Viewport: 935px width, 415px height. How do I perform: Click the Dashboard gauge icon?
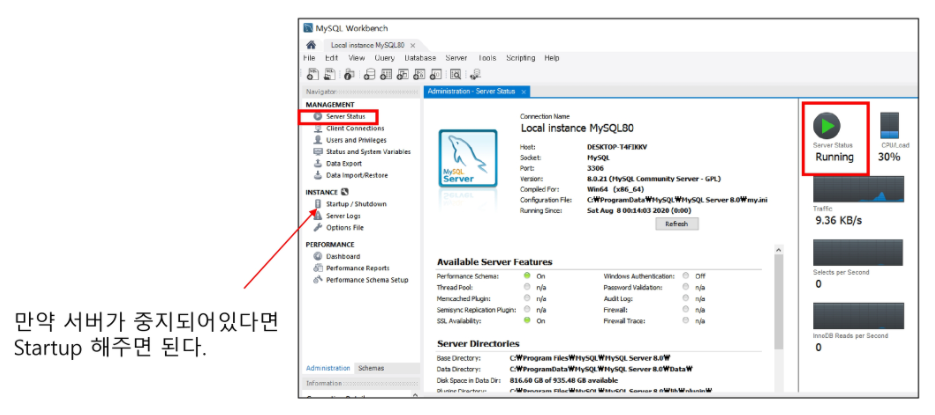point(318,256)
